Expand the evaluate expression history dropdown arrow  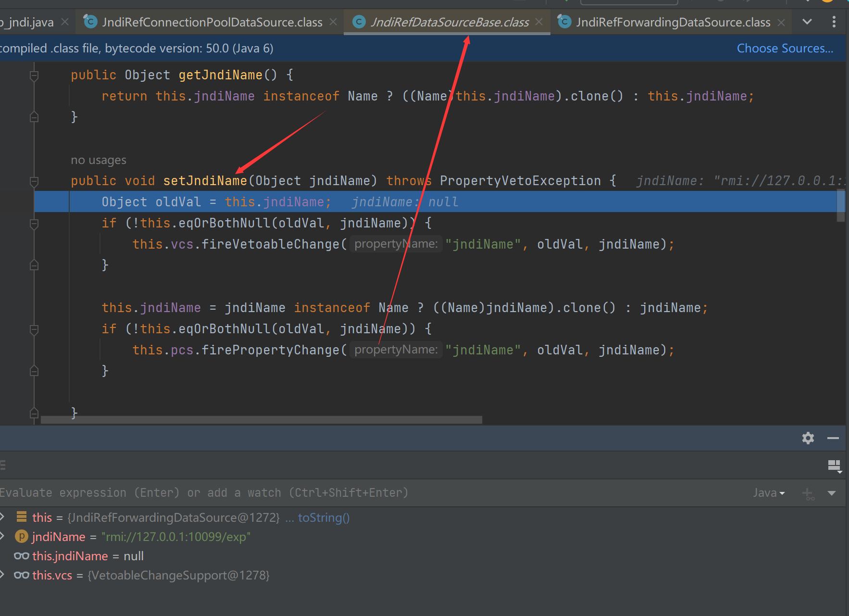[832, 493]
